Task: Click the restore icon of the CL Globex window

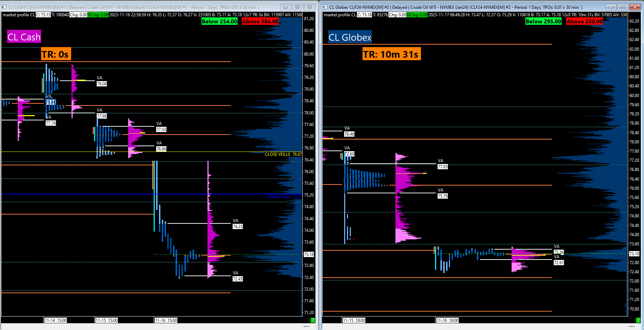Action: tap(622, 7)
